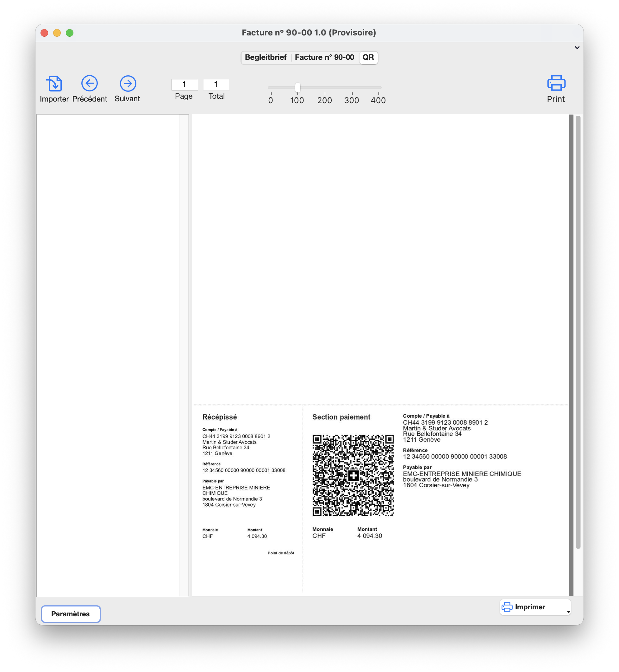The width and height of the screenshot is (619, 672).
Task: Click the Page number input field
Action: tap(184, 84)
